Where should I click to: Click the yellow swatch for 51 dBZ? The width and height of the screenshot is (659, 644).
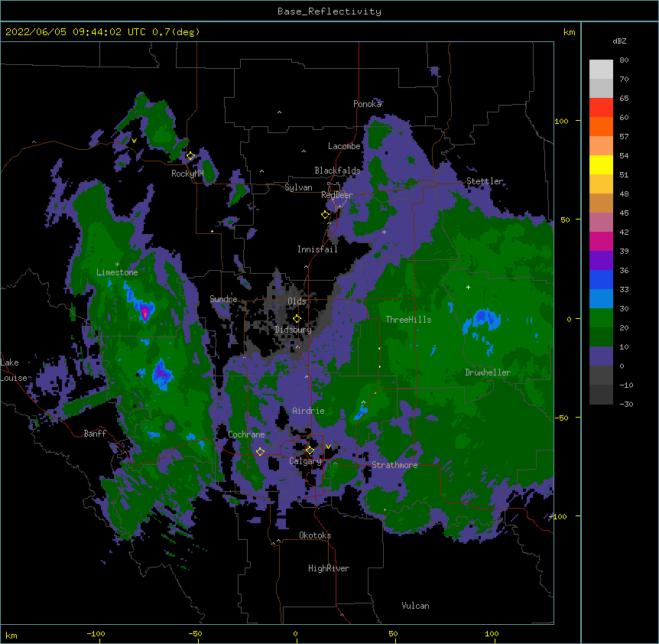(x=601, y=165)
